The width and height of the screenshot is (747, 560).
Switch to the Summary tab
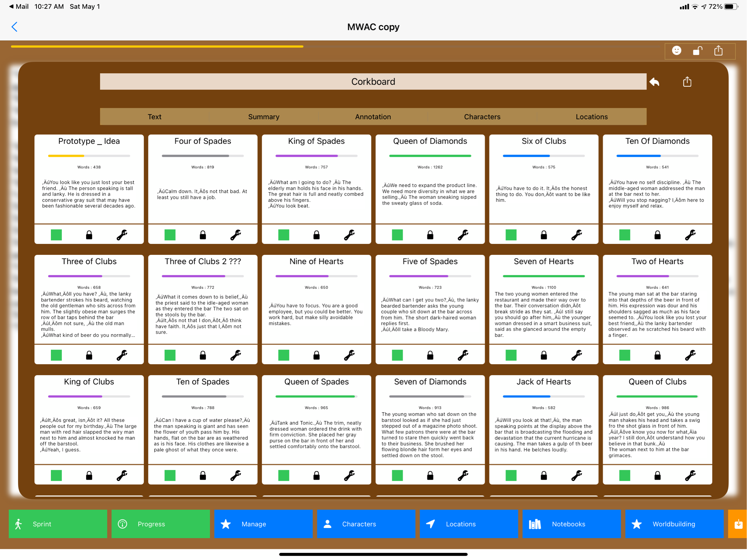pos(264,117)
